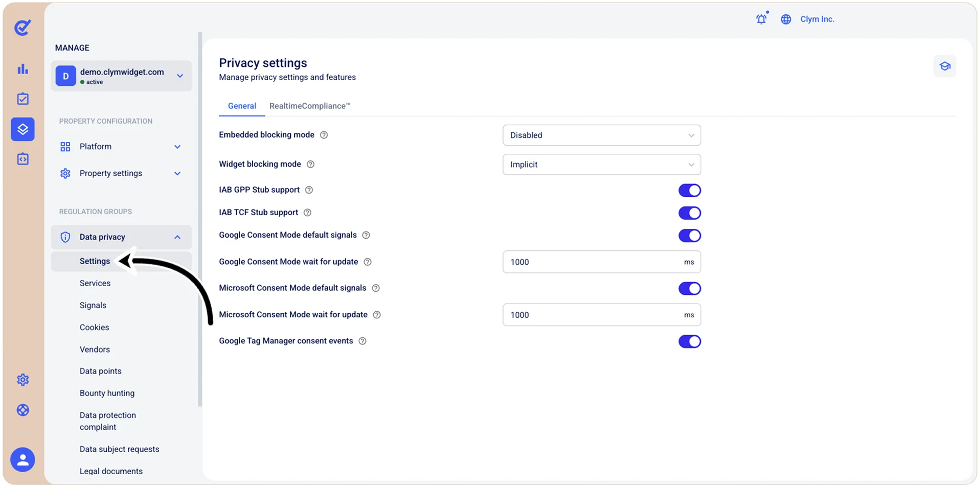
Task: Toggle IAB TCF Stub support switch
Action: point(690,213)
